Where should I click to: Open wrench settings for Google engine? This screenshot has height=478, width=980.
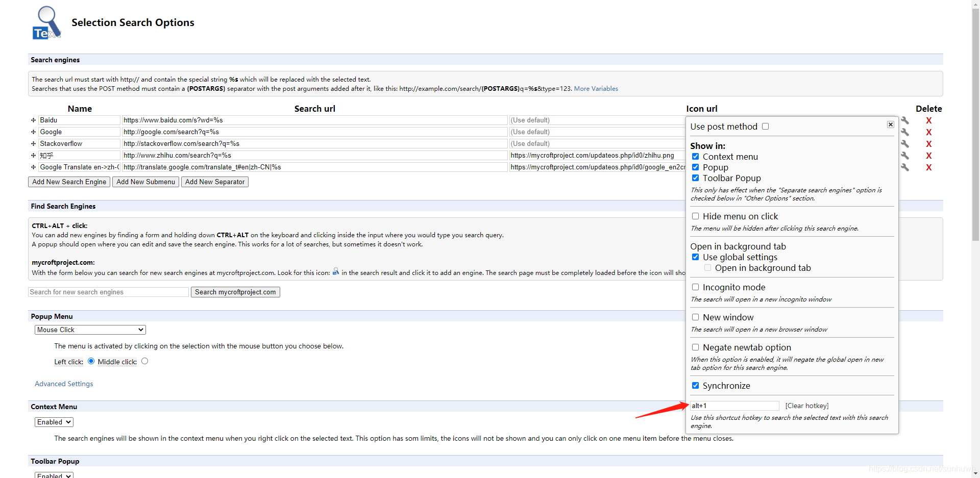click(x=905, y=132)
